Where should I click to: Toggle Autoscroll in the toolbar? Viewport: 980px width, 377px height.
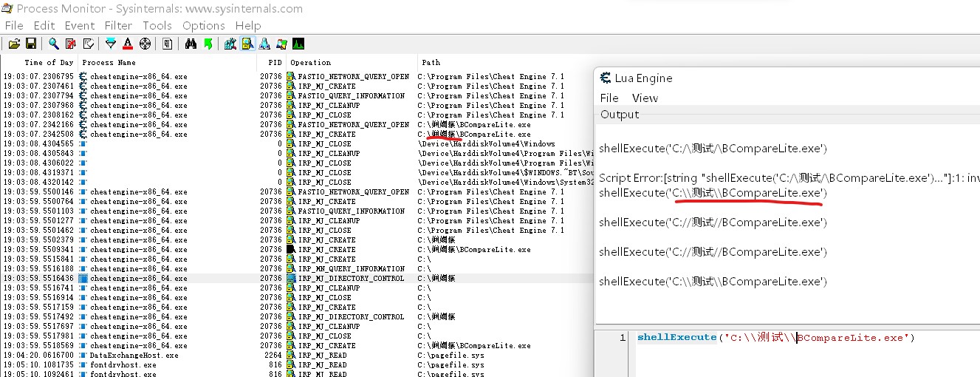point(71,44)
